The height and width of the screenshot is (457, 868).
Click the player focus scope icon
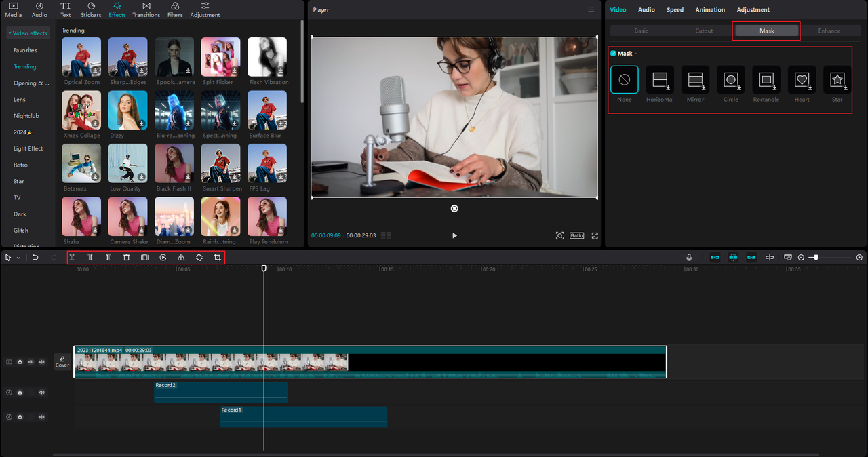[x=559, y=235]
